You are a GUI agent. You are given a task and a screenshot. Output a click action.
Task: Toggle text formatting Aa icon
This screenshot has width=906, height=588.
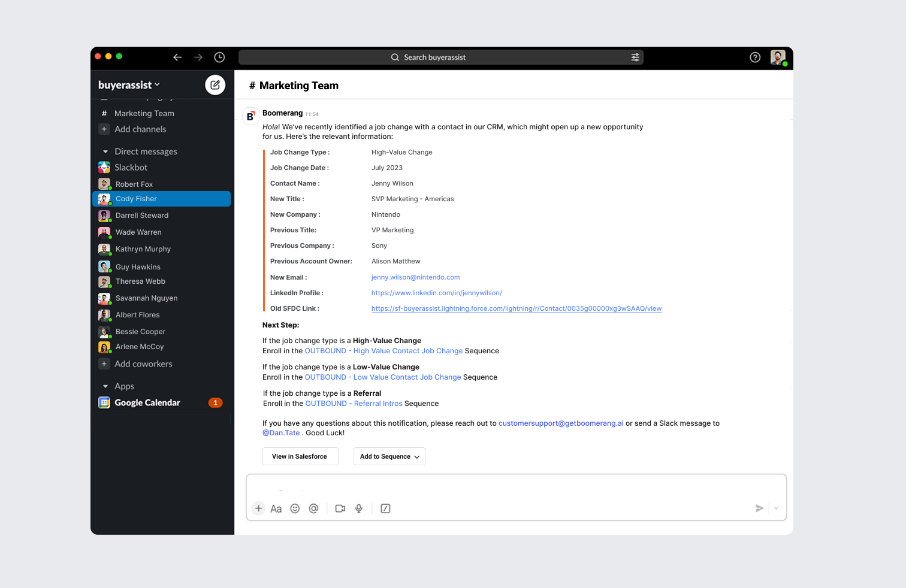276,509
